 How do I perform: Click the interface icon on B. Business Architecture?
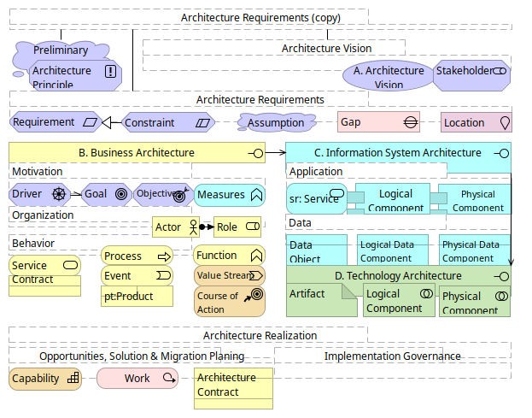[x=256, y=154]
